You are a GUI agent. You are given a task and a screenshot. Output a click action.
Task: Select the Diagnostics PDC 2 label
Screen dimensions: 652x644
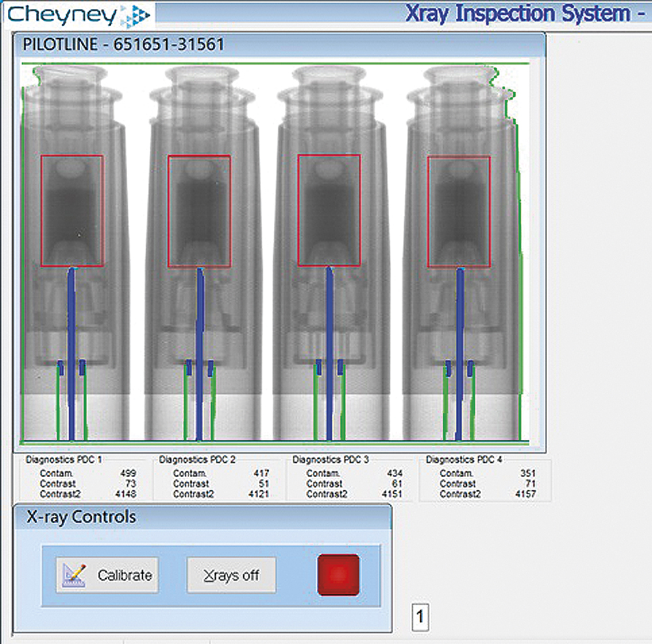pyautogui.click(x=197, y=460)
